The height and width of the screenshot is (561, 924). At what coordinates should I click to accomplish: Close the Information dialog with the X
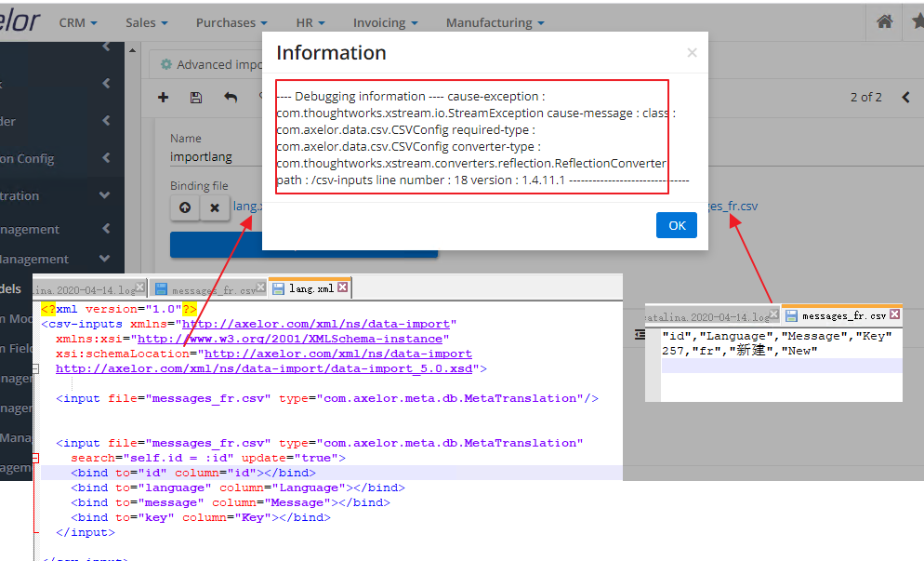tap(692, 52)
